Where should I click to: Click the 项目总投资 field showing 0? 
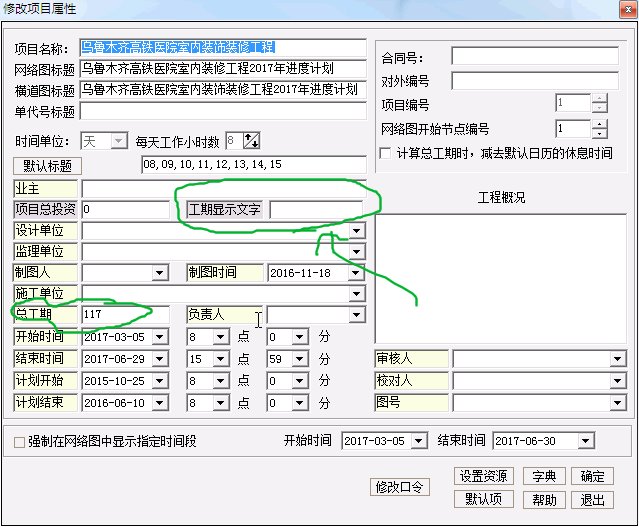point(126,209)
